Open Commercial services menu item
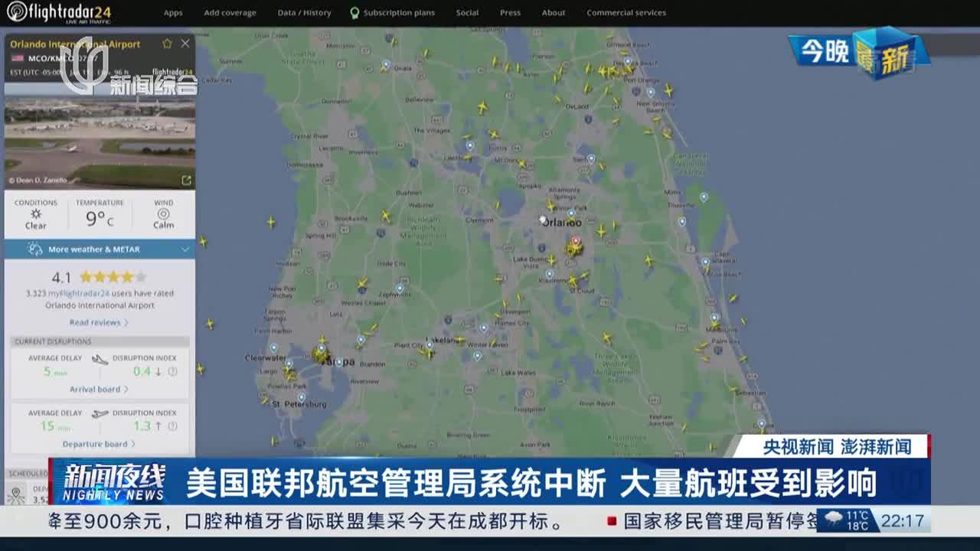The height and width of the screenshot is (551, 980). 626,12
